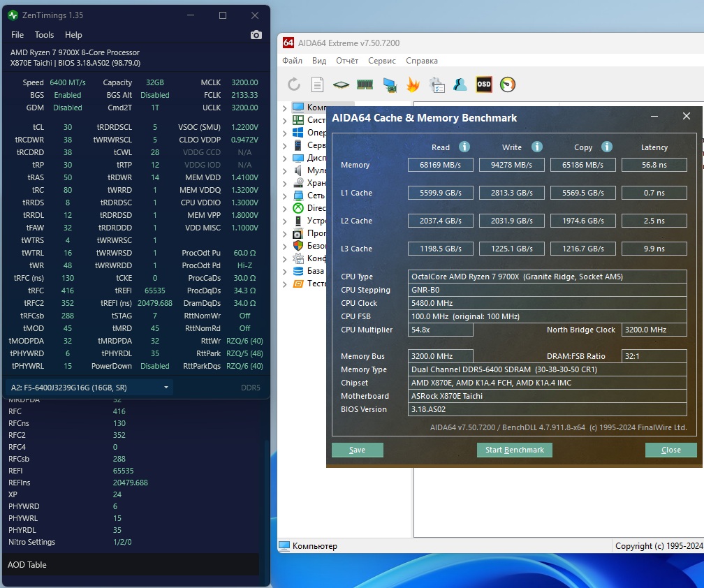The height and width of the screenshot is (588, 704).
Task: Expand the Операционная система tree node chevron
Action: (x=285, y=133)
